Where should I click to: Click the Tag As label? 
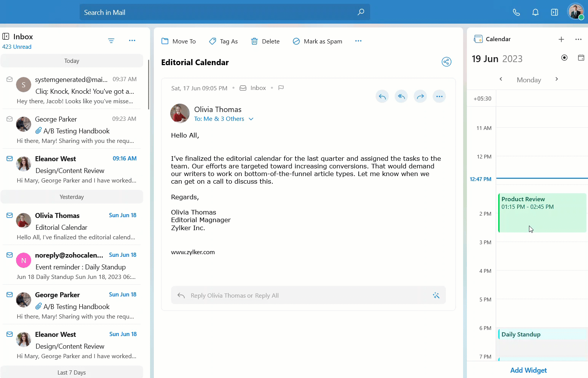pyautogui.click(x=229, y=41)
